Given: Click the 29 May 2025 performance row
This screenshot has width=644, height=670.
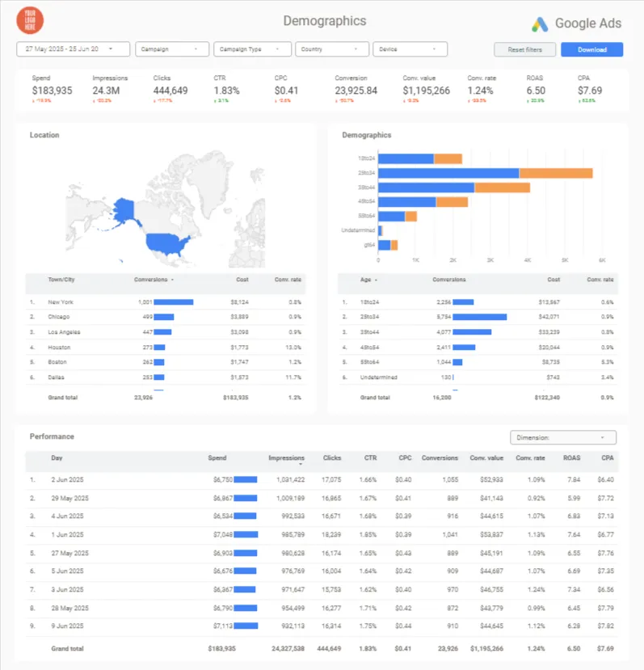Looking at the screenshot, I should 322,498.
